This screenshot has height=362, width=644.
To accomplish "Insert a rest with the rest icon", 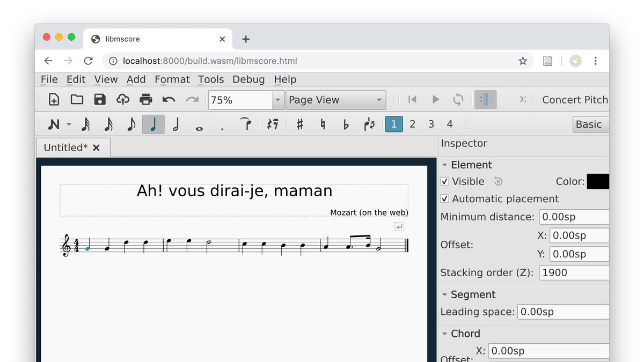I will (x=273, y=124).
